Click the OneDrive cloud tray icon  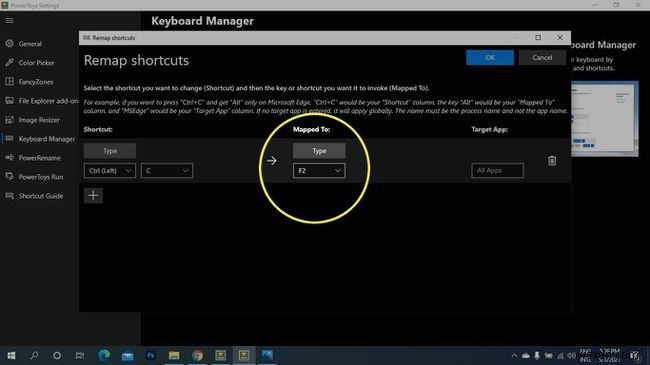(x=526, y=356)
